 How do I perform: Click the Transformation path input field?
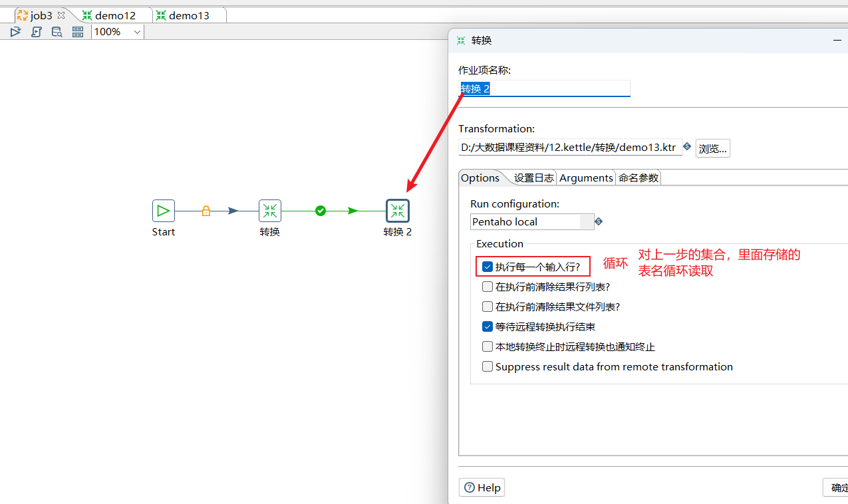point(571,148)
